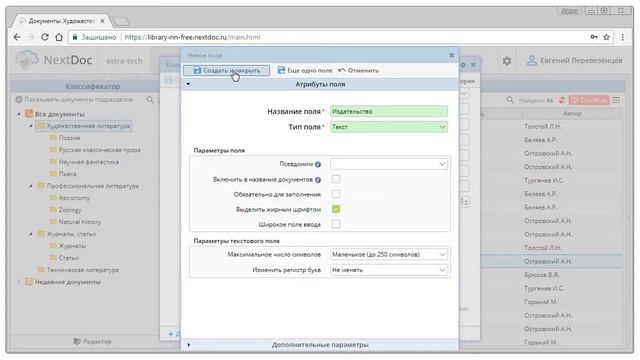Close the Новое поле dialog

point(451,55)
